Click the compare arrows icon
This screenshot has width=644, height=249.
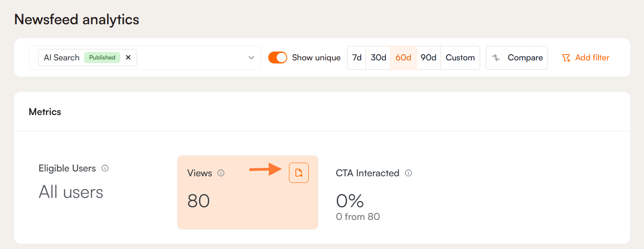(496, 58)
